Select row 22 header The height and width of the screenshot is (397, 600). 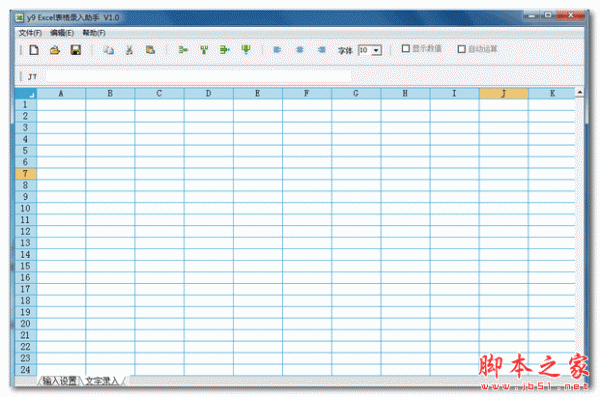[26, 347]
